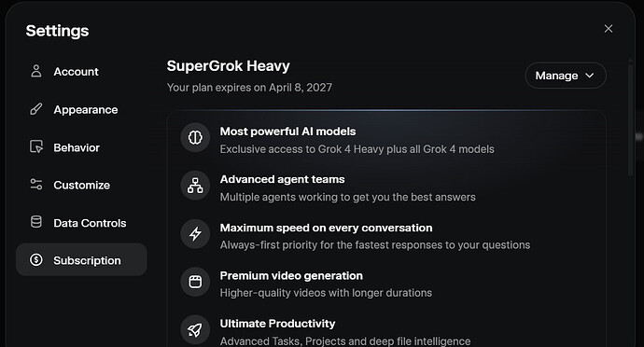Click the Most powerful AI models heading

tap(287, 132)
